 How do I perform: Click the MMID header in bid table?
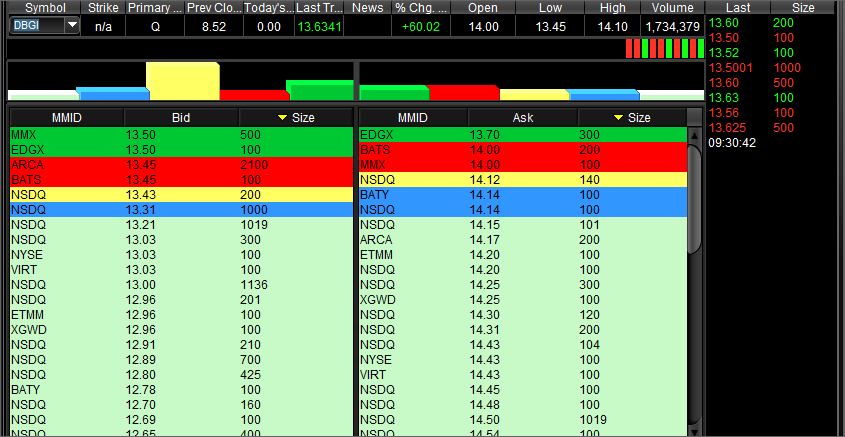point(67,117)
